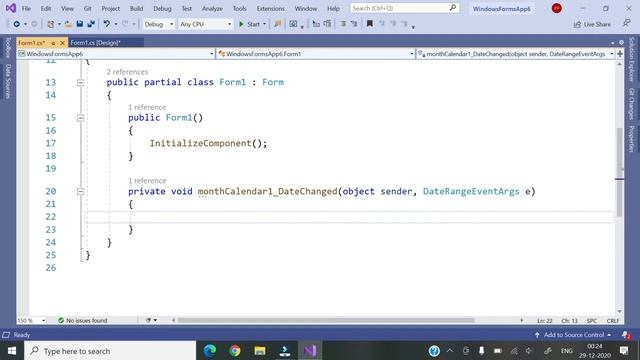Undo the last edit with the Undo arrow

[107, 24]
